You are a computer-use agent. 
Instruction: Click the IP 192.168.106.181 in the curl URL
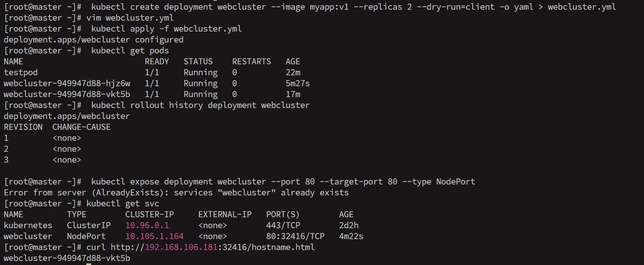[x=181, y=247]
